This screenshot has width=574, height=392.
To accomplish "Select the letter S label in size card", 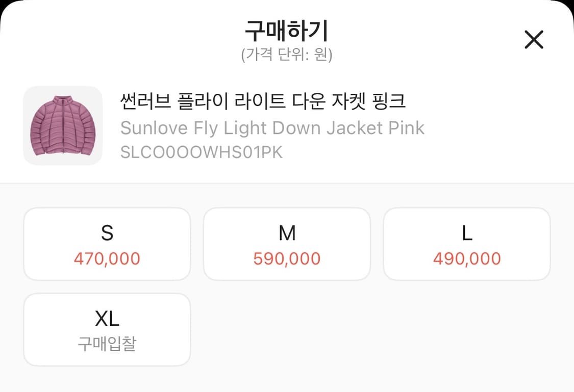I will coord(107,233).
